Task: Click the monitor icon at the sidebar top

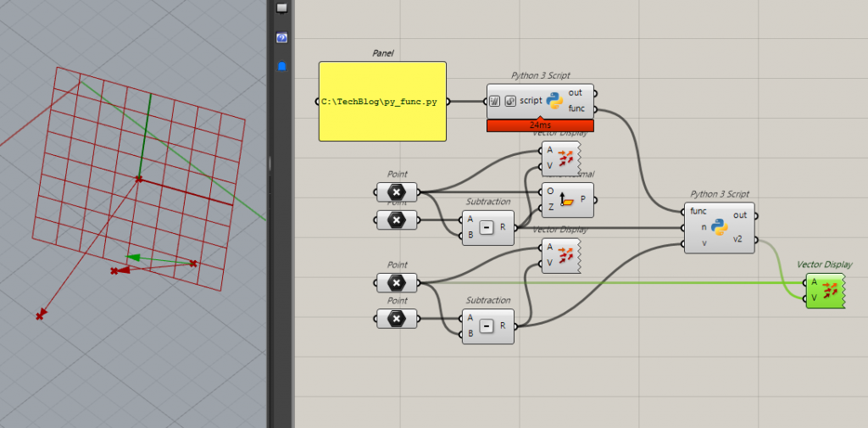Action: tap(281, 8)
